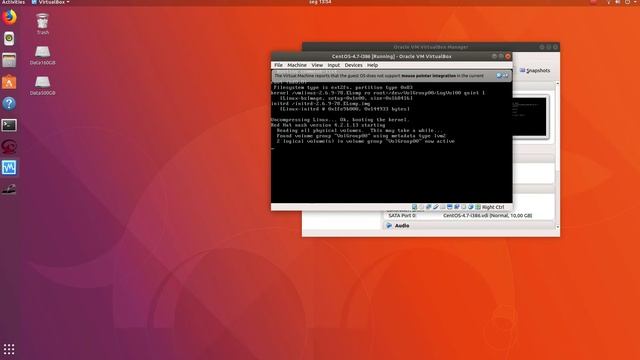
Task: Click the Audio section header in Manager
Action: [468, 225]
